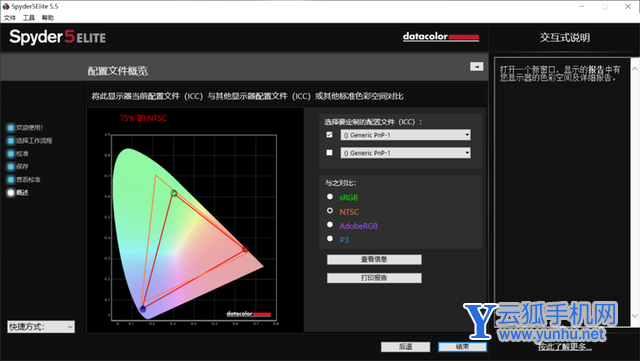Image resolution: width=640 pixels, height=361 pixels.
Task: Choose the P3 color space option
Action: (x=330, y=238)
